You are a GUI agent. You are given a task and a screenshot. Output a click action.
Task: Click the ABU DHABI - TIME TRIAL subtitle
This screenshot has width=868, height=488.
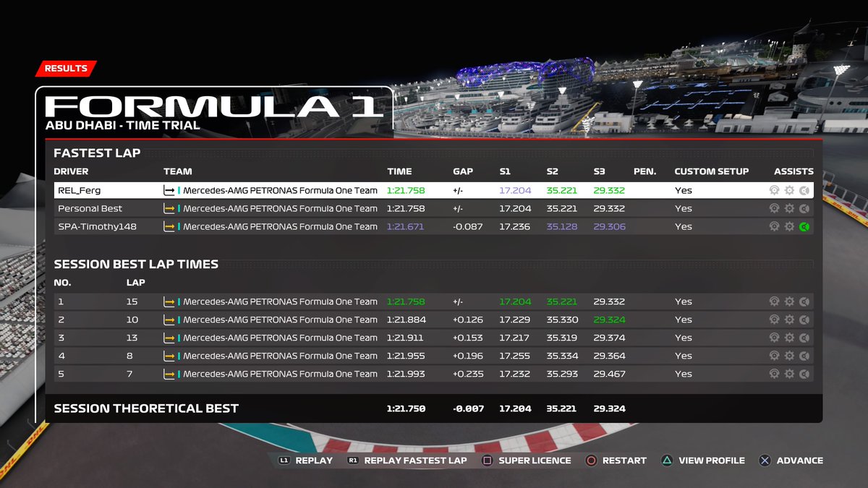[x=122, y=125]
